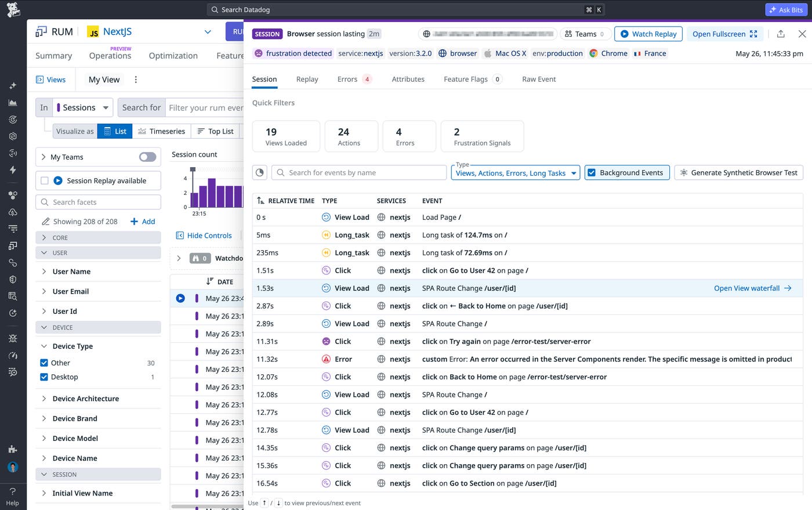
Task: Select the Timeseries visualization
Action: [162, 131]
